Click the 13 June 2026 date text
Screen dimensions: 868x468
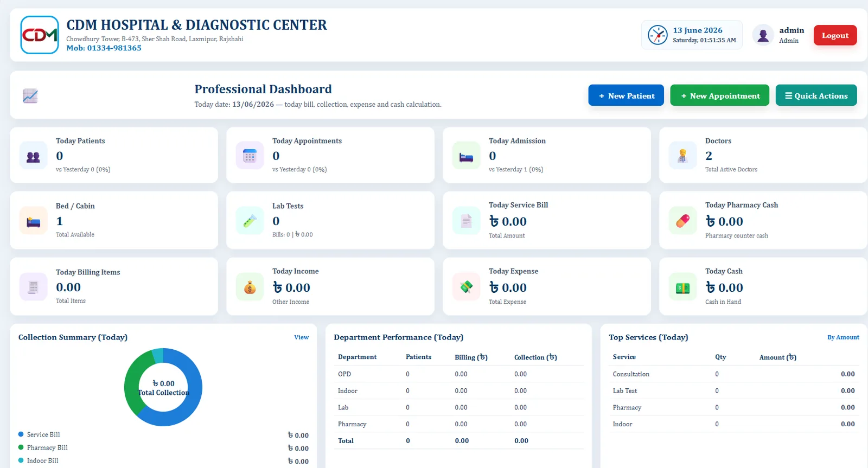(x=698, y=30)
